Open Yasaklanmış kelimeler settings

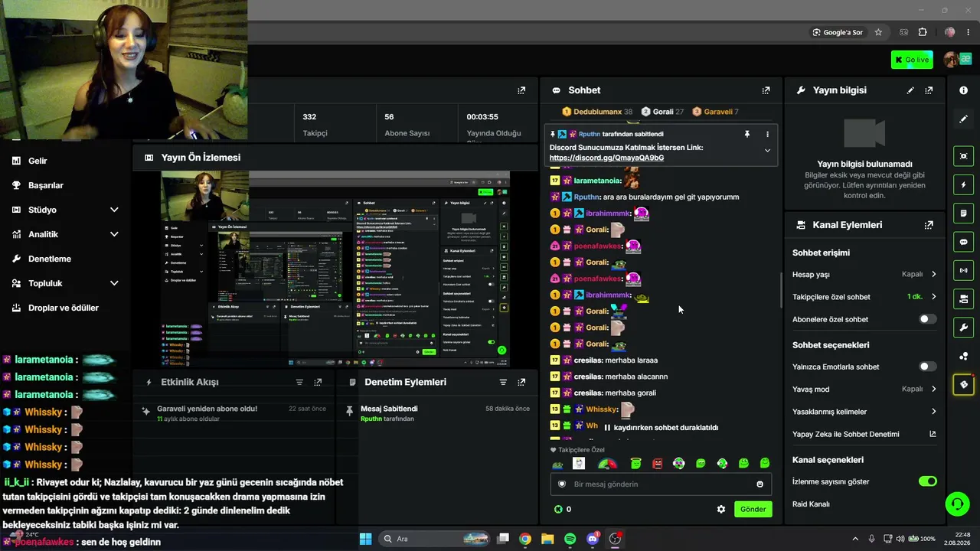pos(864,412)
